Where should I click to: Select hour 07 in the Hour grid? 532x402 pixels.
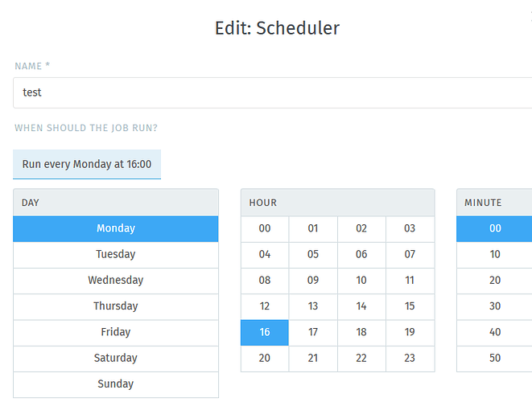pyautogui.click(x=410, y=255)
